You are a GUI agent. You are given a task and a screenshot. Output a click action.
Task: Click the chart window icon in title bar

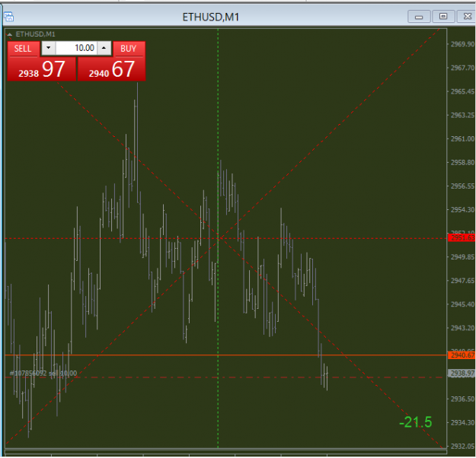9,17
